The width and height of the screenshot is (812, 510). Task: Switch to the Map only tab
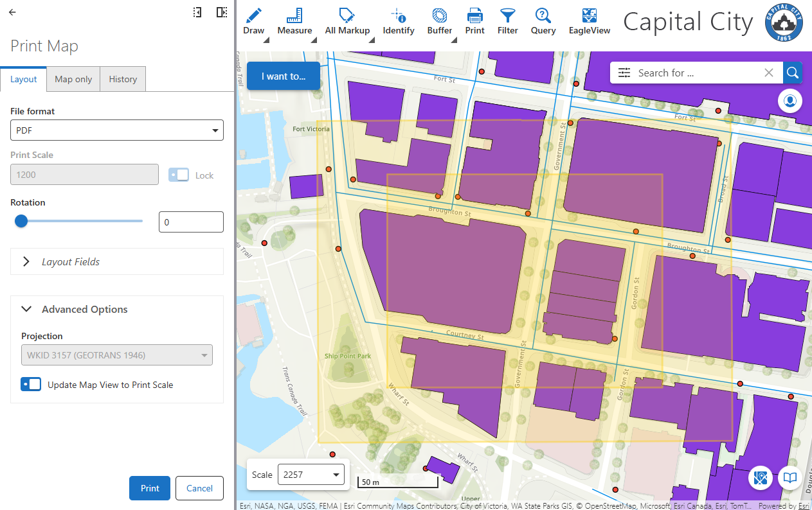coord(73,78)
